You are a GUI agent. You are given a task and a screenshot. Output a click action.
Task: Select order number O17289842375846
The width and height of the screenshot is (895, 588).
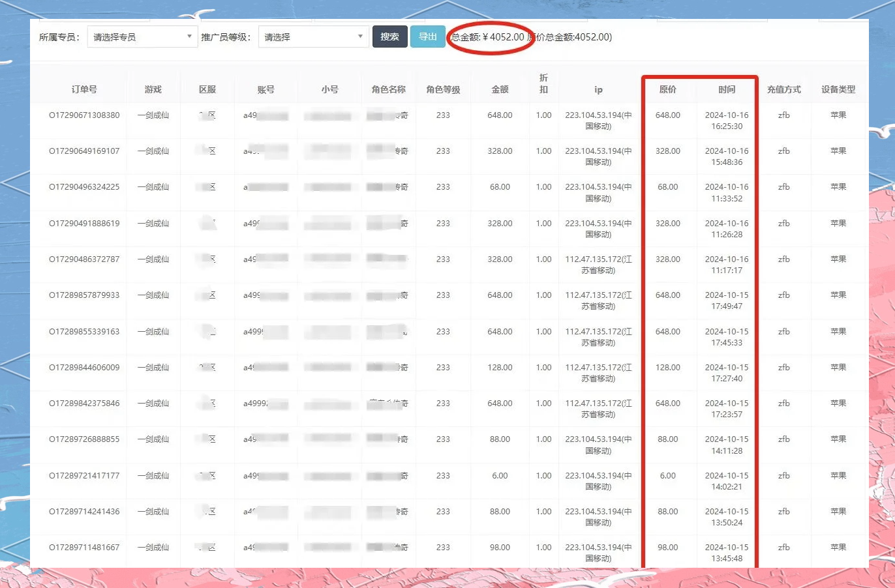pyautogui.click(x=84, y=404)
